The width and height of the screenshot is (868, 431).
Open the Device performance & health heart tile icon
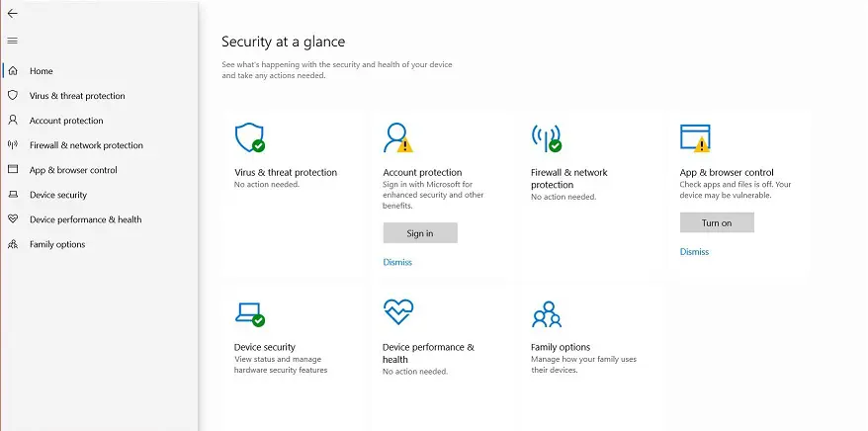[398, 312]
